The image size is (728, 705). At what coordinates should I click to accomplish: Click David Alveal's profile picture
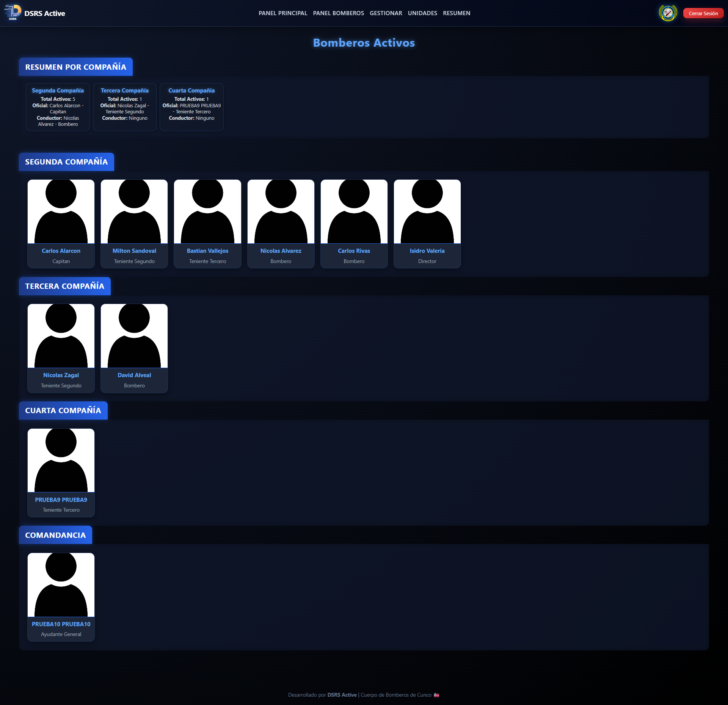(x=134, y=336)
